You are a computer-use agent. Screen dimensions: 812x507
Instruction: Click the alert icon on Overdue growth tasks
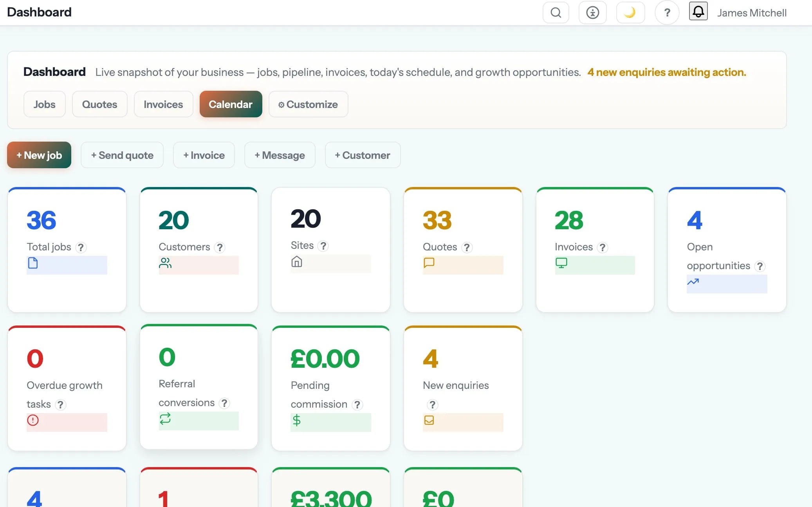(x=33, y=420)
